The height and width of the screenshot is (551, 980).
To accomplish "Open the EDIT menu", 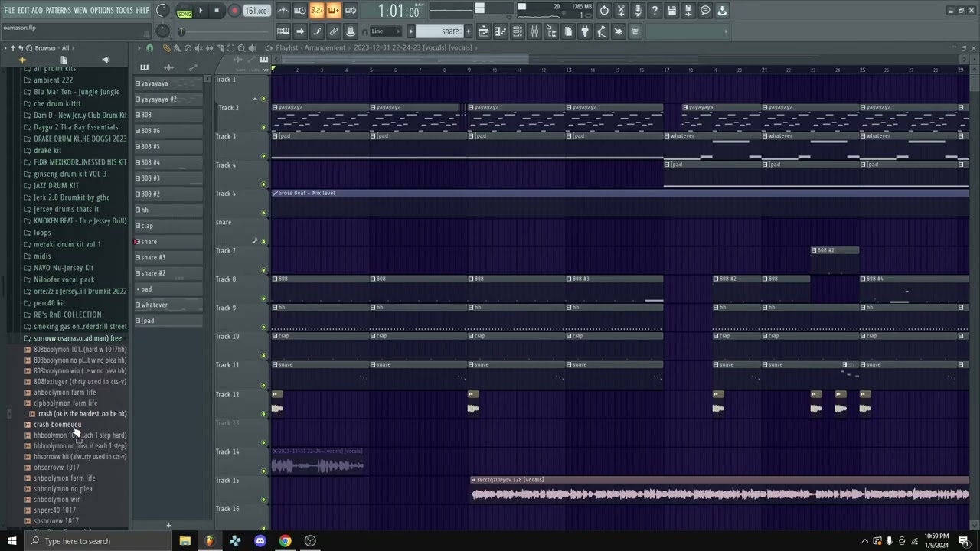I will tap(24, 11).
